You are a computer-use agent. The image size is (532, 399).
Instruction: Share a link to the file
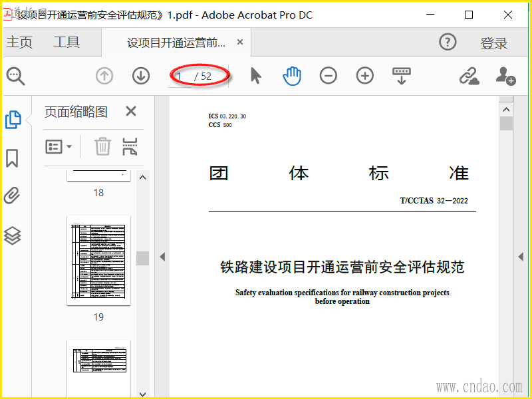point(469,76)
